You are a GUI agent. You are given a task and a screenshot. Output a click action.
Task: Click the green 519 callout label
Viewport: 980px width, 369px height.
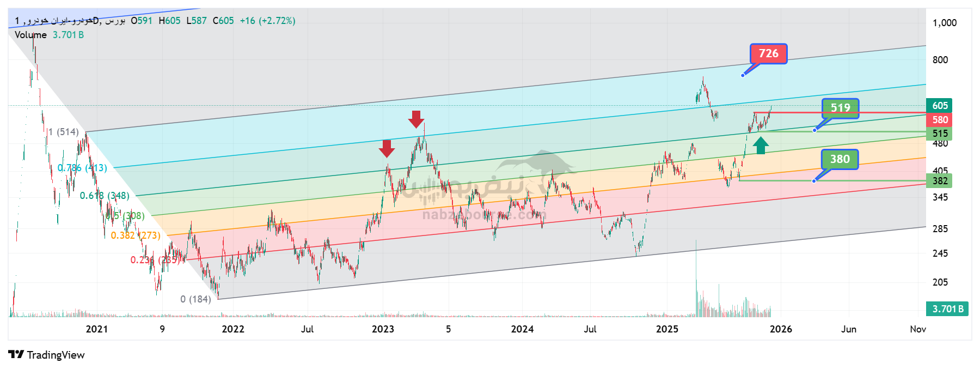(840, 108)
